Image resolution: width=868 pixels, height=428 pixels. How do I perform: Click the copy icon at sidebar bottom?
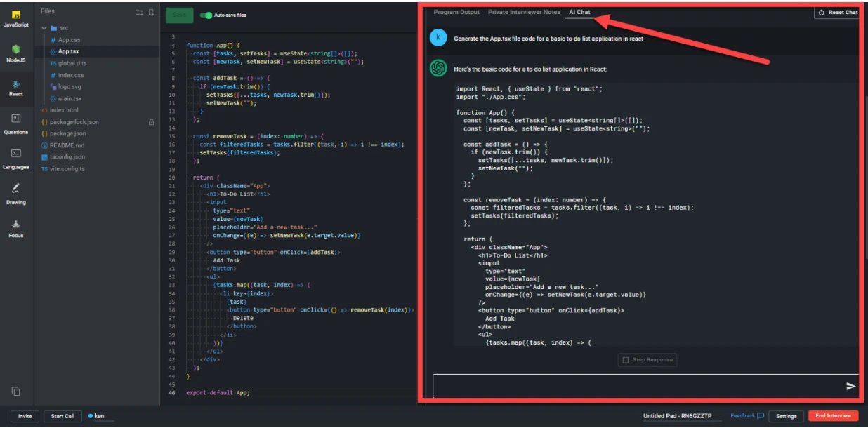[x=16, y=391]
